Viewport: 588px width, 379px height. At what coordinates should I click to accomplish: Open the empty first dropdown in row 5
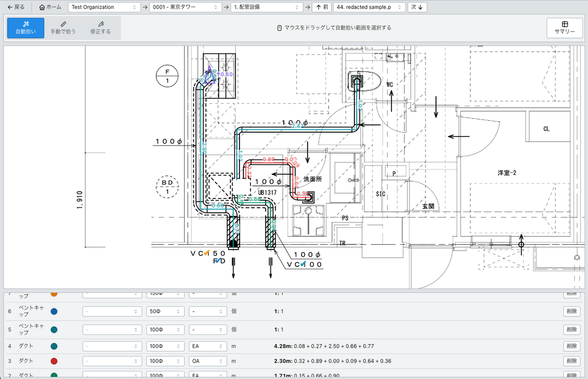pos(112,330)
